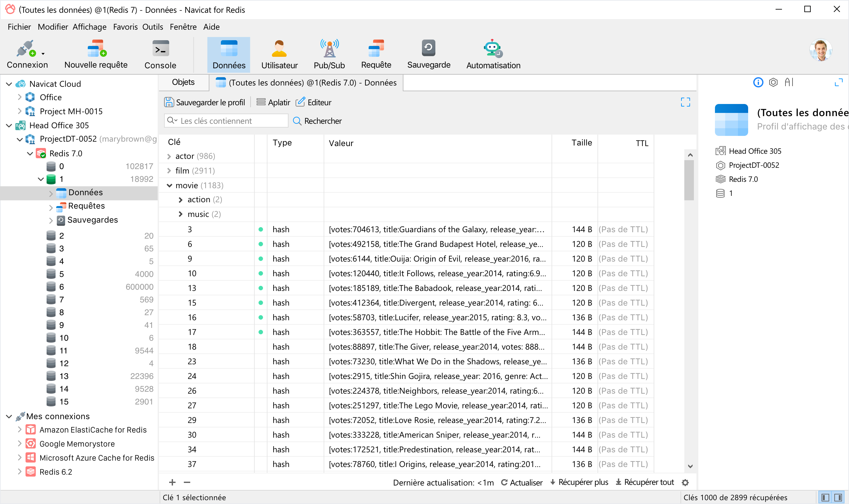
Task: Click the AI panel icon
Action: click(x=789, y=83)
